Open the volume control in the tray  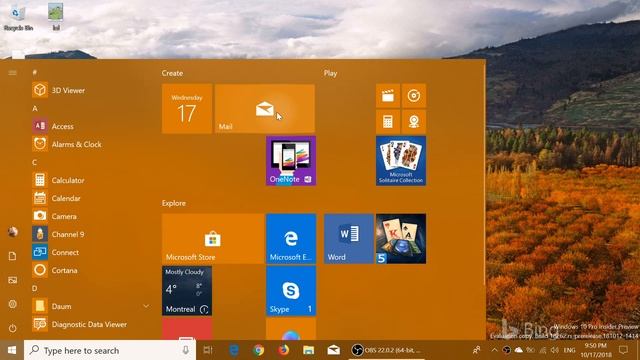(554, 350)
